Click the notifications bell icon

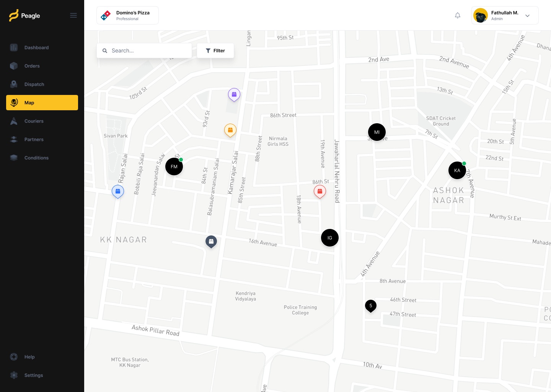(458, 15)
